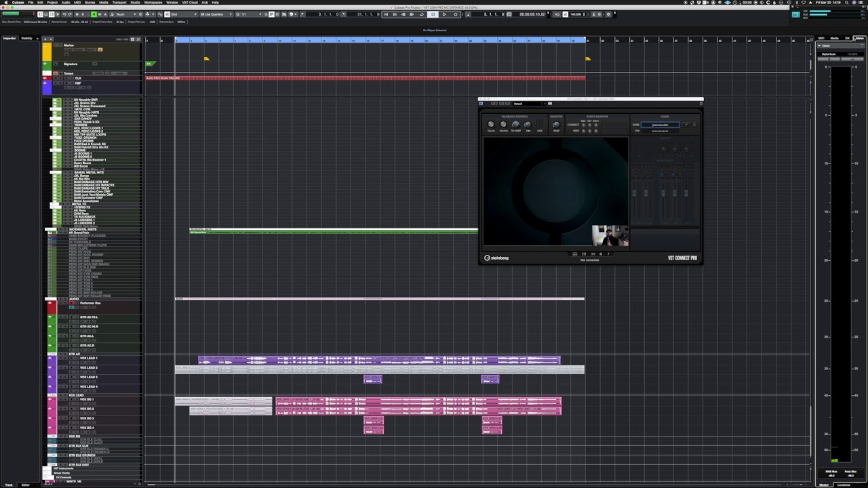Switch to the Visibility tab
This screenshot has height=488, width=868.
pyautogui.click(x=26, y=39)
